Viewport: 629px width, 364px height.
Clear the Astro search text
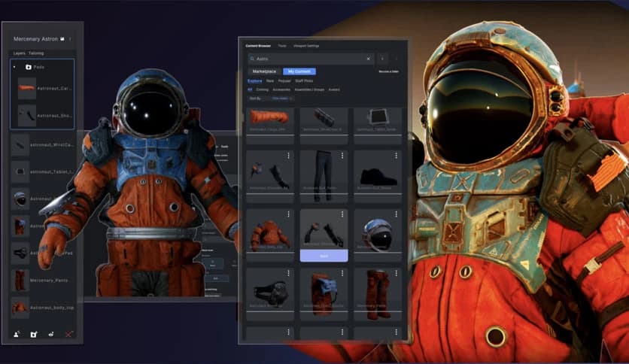point(369,59)
